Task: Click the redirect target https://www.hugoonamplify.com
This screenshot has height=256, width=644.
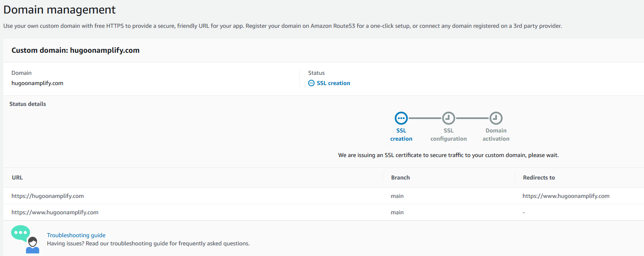Action: [x=566, y=196]
